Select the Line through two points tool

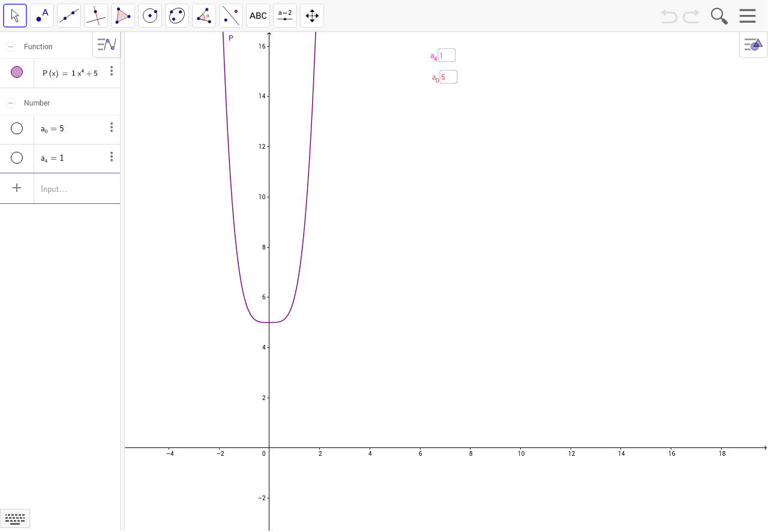[x=69, y=16]
